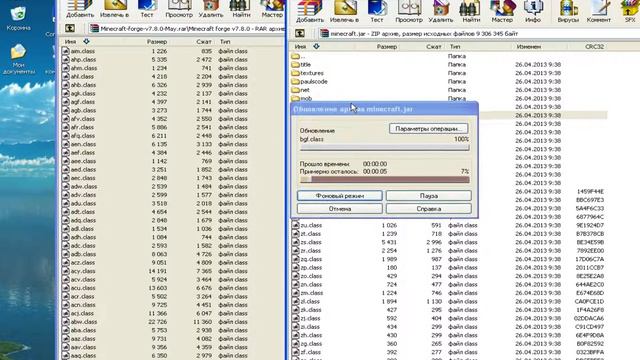
Task: Select title folder in minecraft.jar
Action: pos(305,64)
